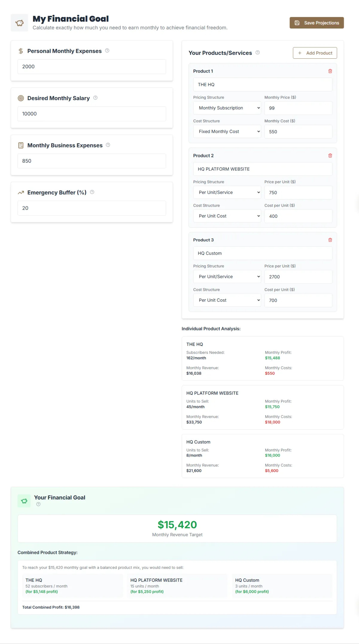Click the piggy bank icon in header

pos(19,23)
